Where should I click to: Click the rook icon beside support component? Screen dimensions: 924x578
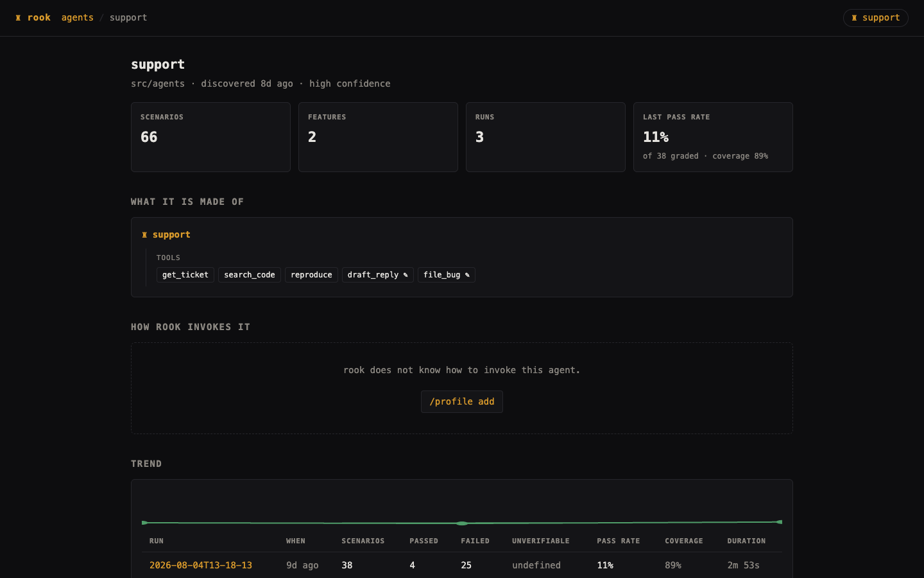[144, 235]
